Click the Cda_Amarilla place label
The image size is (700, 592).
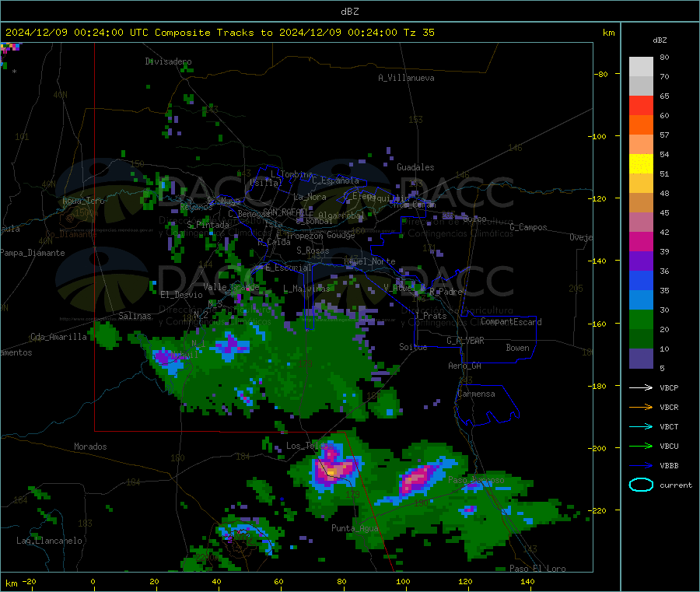tap(58, 337)
